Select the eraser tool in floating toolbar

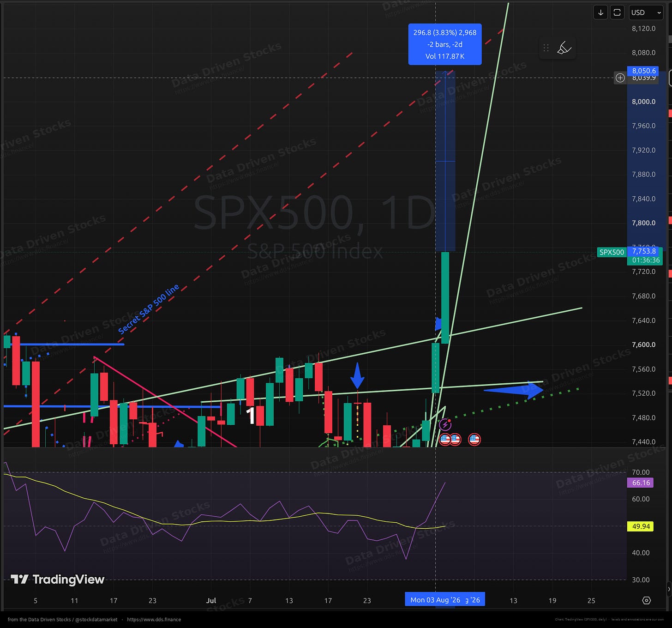coord(564,48)
